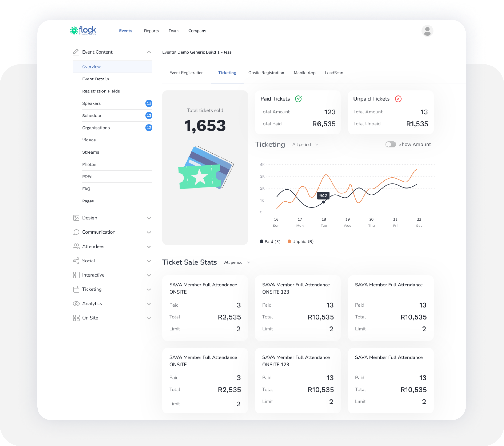Click the Social share icon
The height and width of the screenshot is (446, 504).
pos(76,261)
